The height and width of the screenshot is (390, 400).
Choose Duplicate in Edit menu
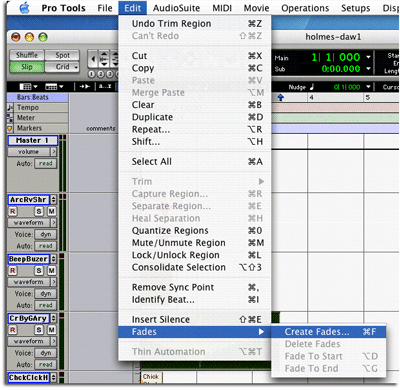[195, 117]
